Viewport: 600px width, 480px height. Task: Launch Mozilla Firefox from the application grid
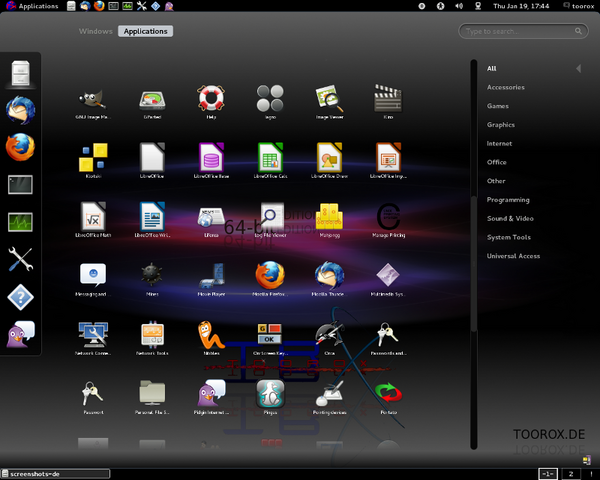coord(268,275)
